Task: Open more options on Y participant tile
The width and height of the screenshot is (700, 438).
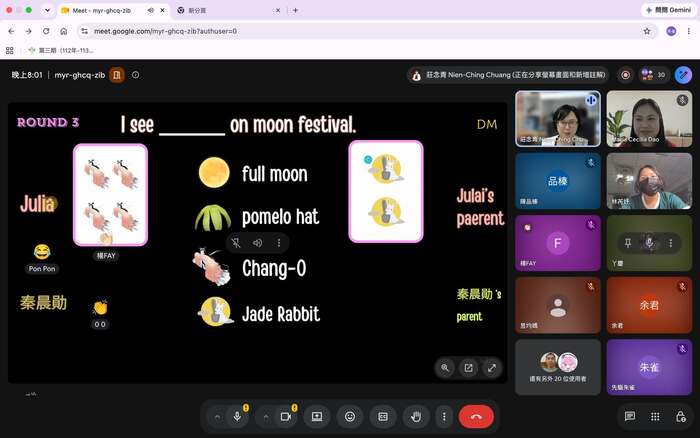Action: click(x=671, y=243)
